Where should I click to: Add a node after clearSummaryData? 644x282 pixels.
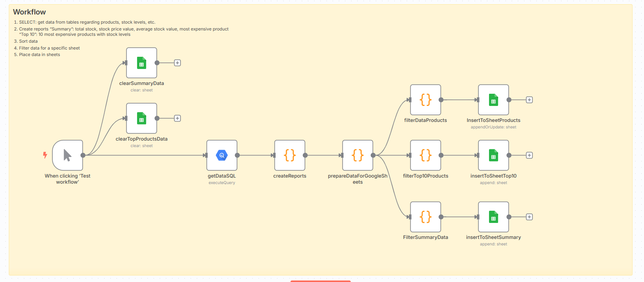point(178,63)
